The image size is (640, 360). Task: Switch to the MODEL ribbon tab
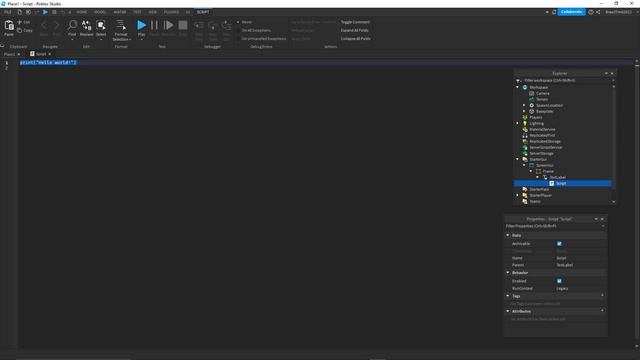click(100, 12)
